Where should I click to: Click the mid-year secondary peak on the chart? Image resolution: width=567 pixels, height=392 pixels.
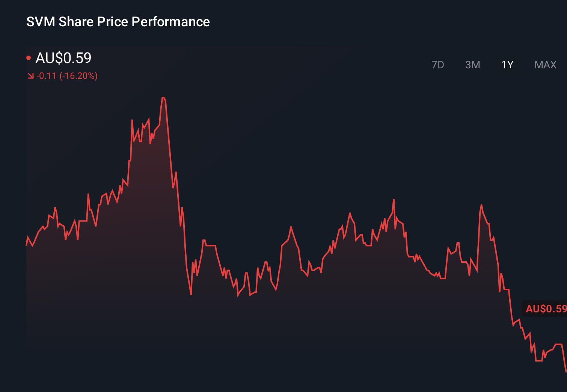click(x=394, y=201)
